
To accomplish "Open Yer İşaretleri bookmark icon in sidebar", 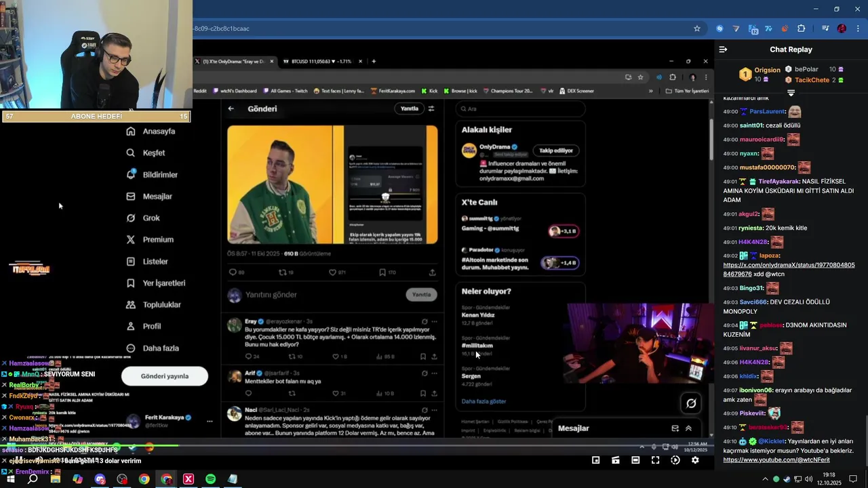I will pos(131,283).
